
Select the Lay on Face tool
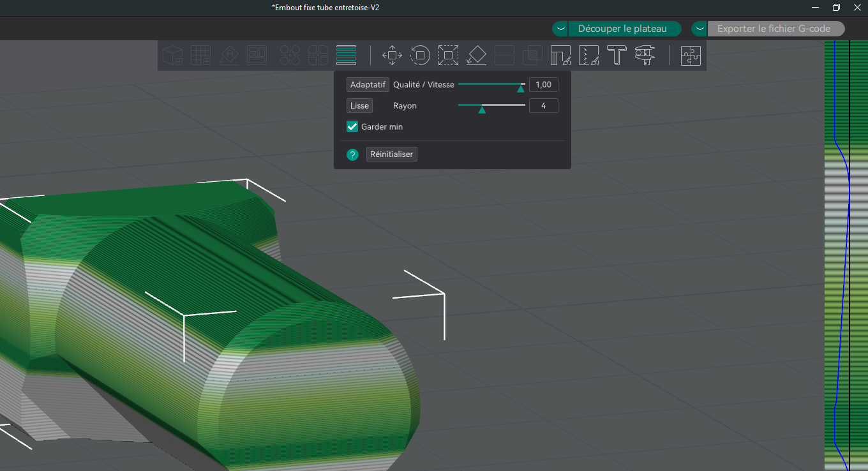click(x=476, y=56)
